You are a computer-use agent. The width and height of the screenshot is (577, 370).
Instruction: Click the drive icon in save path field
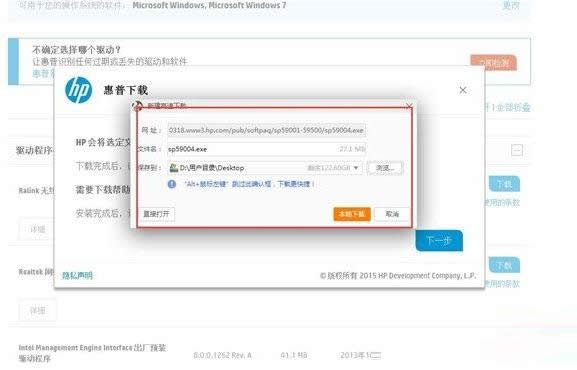tap(173, 168)
